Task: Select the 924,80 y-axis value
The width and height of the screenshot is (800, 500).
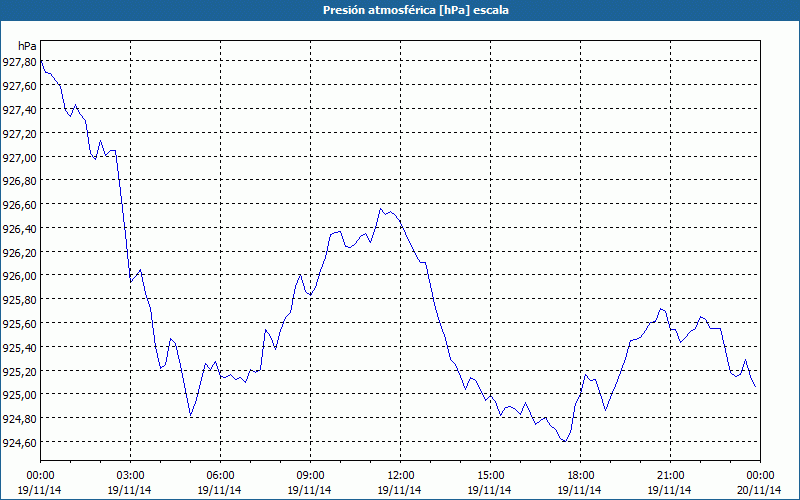Action: (x=20, y=419)
